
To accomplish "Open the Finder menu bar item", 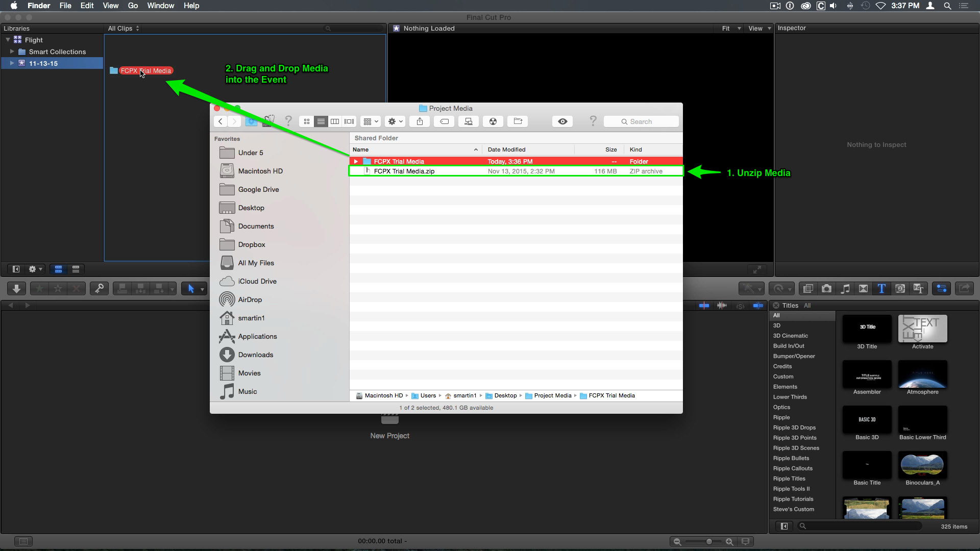I will (x=39, y=6).
